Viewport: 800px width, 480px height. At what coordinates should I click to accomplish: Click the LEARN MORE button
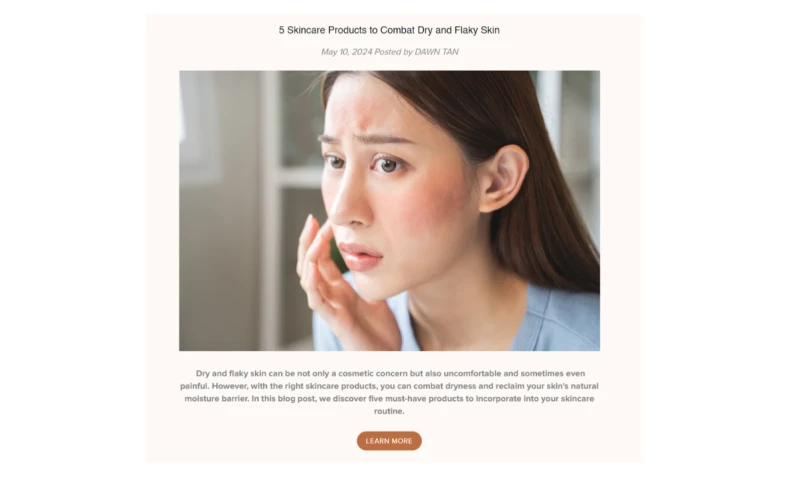click(x=389, y=441)
